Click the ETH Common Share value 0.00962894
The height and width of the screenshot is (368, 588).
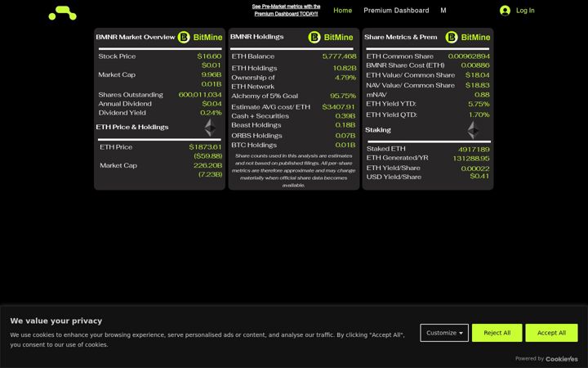tap(469, 56)
